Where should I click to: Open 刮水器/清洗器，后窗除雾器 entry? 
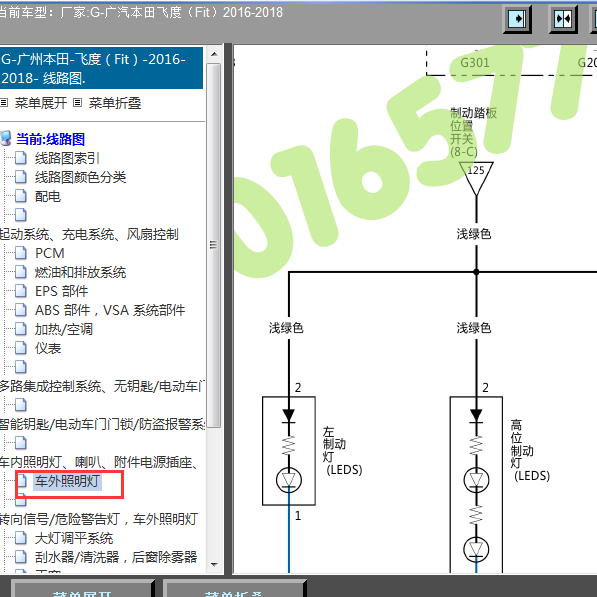[x=116, y=557]
